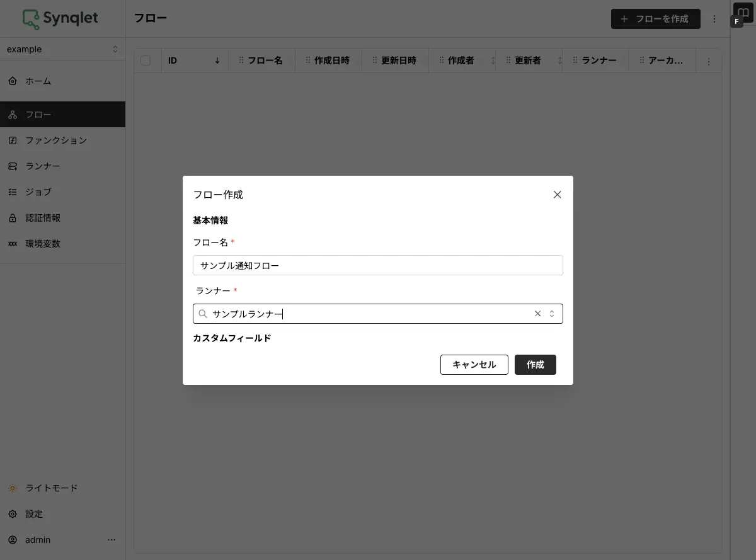Image resolution: width=756 pixels, height=560 pixels.
Task: Open 環境変数 in the sidebar
Action: coord(62,244)
